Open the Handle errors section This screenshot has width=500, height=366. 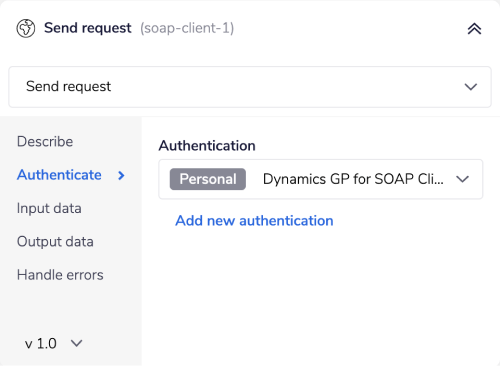[60, 275]
